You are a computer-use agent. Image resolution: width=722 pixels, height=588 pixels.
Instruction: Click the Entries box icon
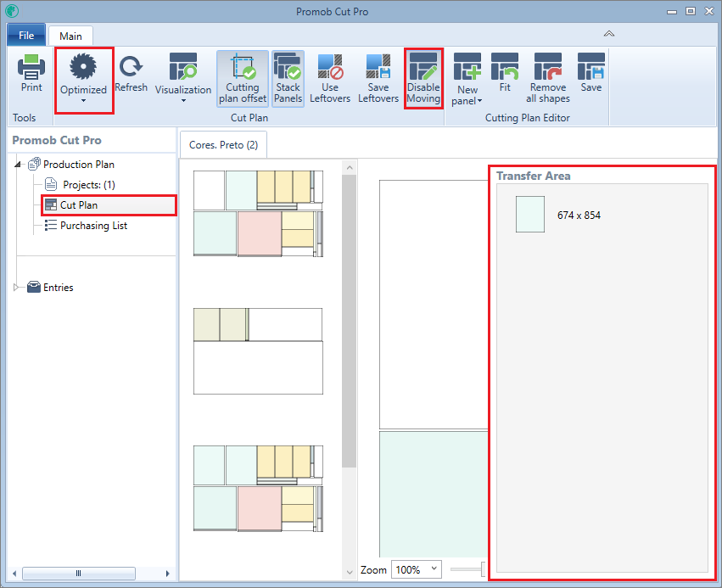coord(34,288)
